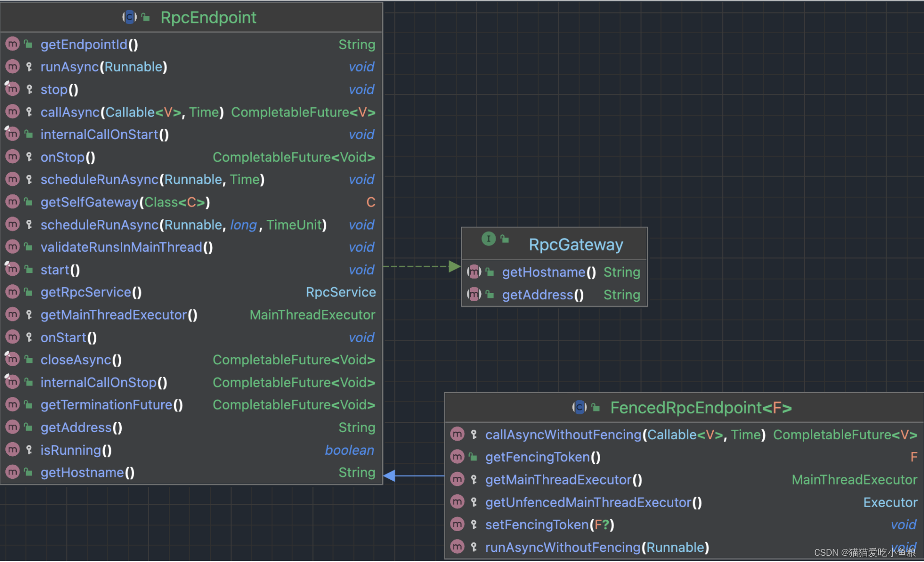Select getTerminationFuture() method name
924x562 pixels.
tap(112, 405)
